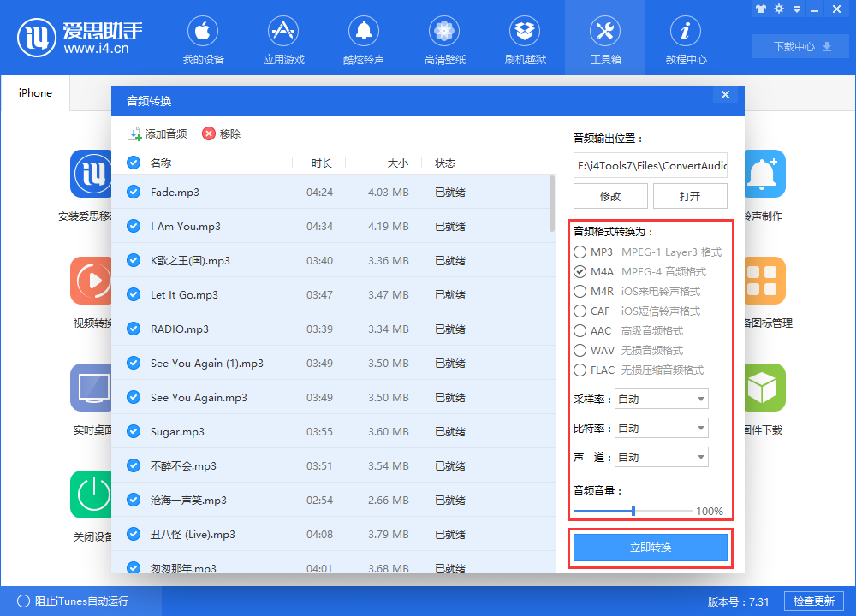This screenshot has height=616, width=856.
Task: Open the 高清壁纸 wallpapers icon
Action: pyautogui.click(x=444, y=40)
